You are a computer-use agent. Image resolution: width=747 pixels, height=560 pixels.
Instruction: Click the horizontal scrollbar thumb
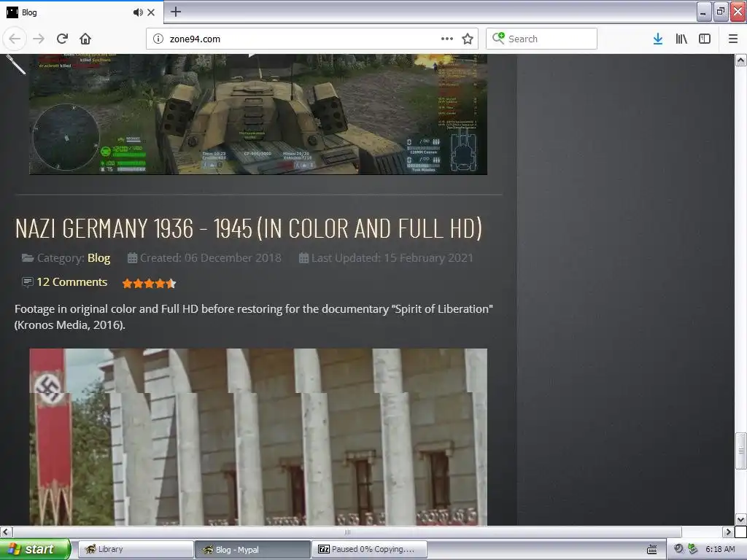pyautogui.click(x=347, y=532)
